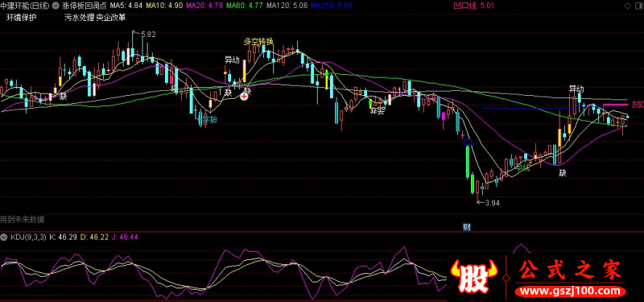Click the 中建环能(日线) stock title

click(25, 6)
